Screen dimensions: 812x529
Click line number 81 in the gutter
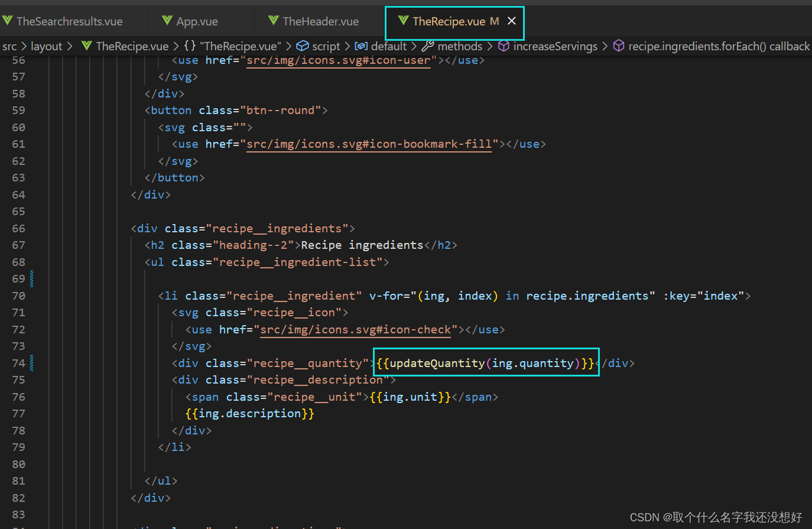(x=18, y=481)
